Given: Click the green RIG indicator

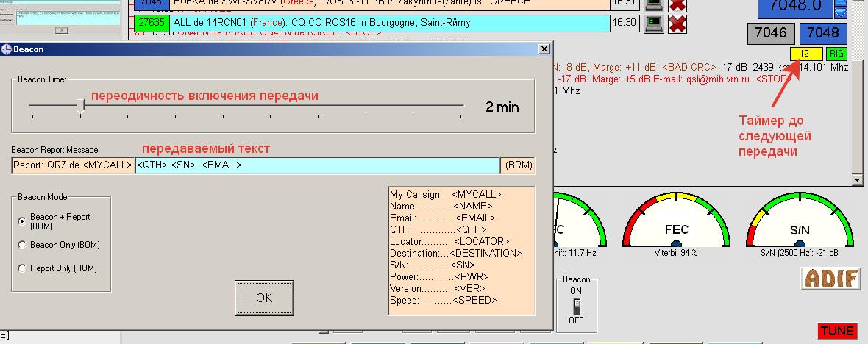Looking at the screenshot, I should pos(836,54).
